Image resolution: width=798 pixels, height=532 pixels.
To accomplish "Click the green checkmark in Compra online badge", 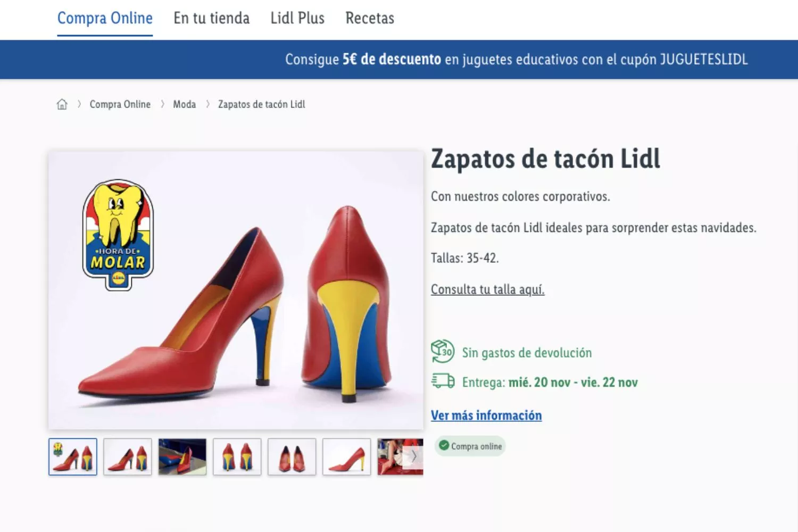I will [x=444, y=446].
